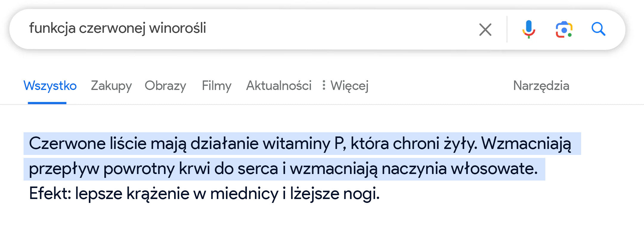The width and height of the screenshot is (644, 230).
Task: Click the word 'winorośli' in the search query
Action: click(x=177, y=28)
